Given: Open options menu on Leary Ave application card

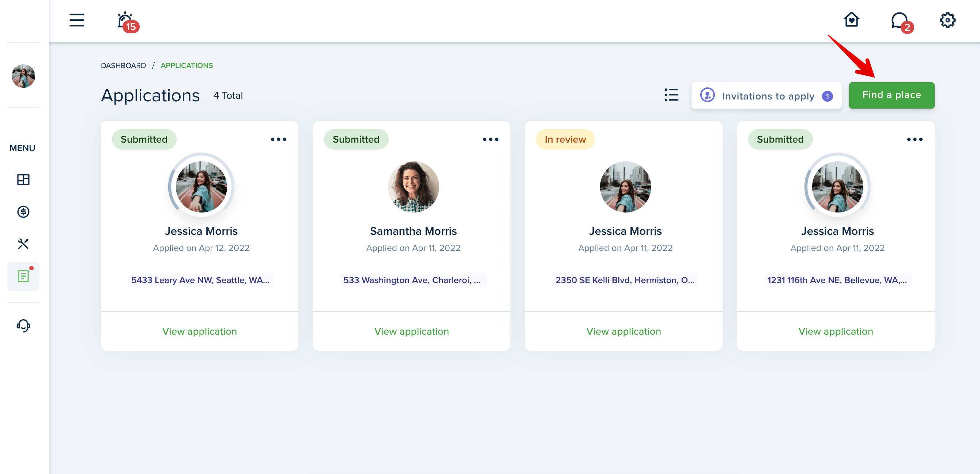Looking at the screenshot, I should click(279, 139).
